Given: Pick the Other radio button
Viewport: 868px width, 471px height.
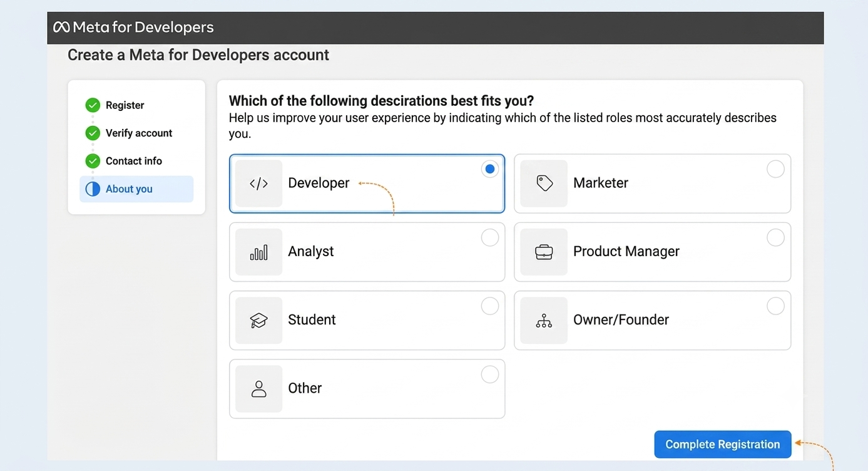Looking at the screenshot, I should (x=490, y=375).
